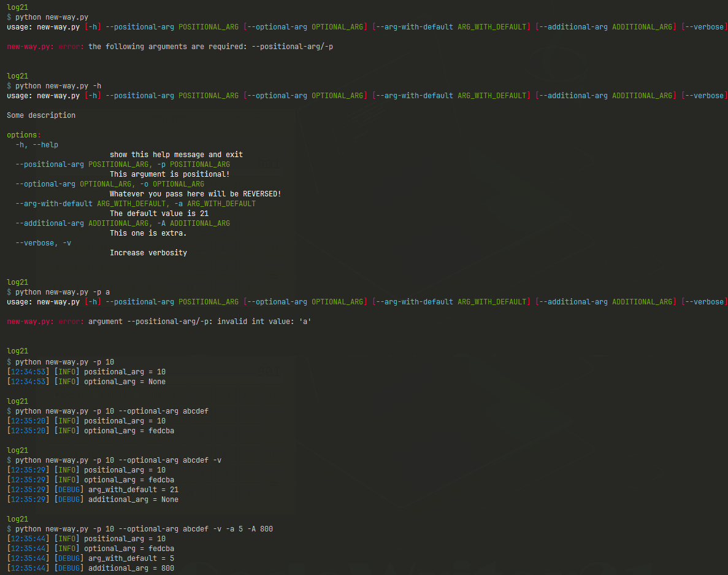Click the "optional_arg = None" log line
The image size is (728, 575).
tap(125, 382)
